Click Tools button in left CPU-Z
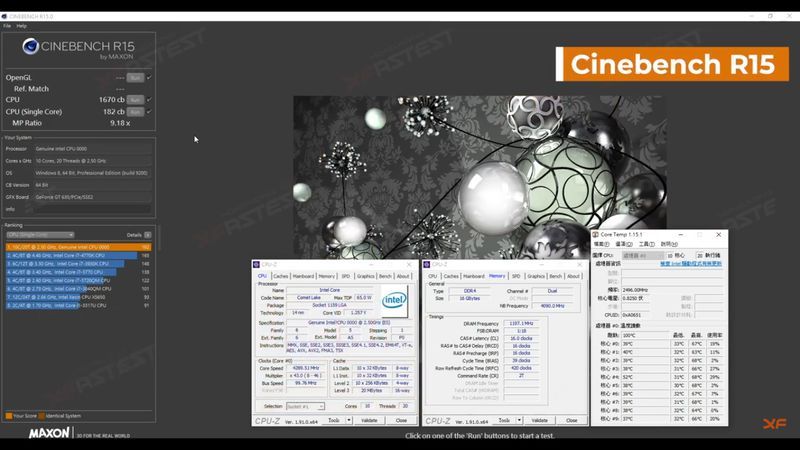 [x=334, y=420]
